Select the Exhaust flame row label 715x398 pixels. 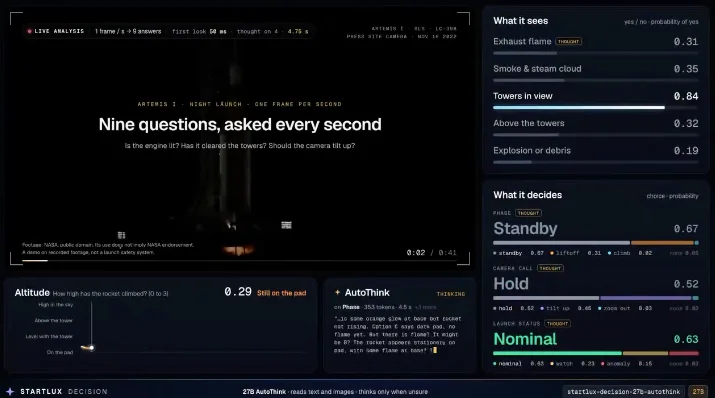point(522,41)
